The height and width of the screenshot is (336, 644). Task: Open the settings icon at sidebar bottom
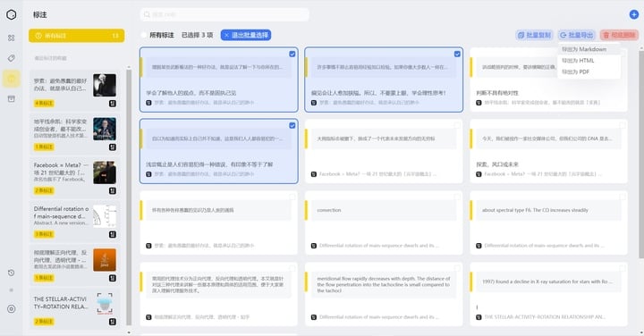(x=11, y=309)
